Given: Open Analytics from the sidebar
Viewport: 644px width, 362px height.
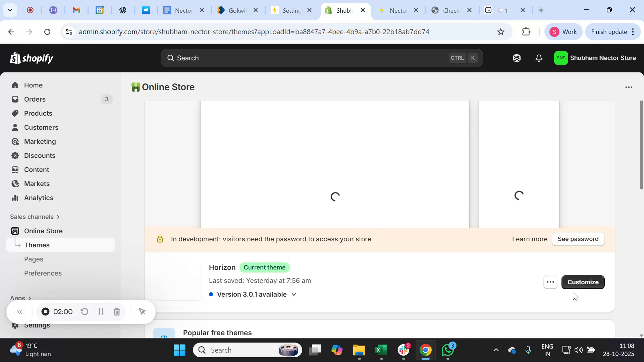Looking at the screenshot, I should pos(39,198).
